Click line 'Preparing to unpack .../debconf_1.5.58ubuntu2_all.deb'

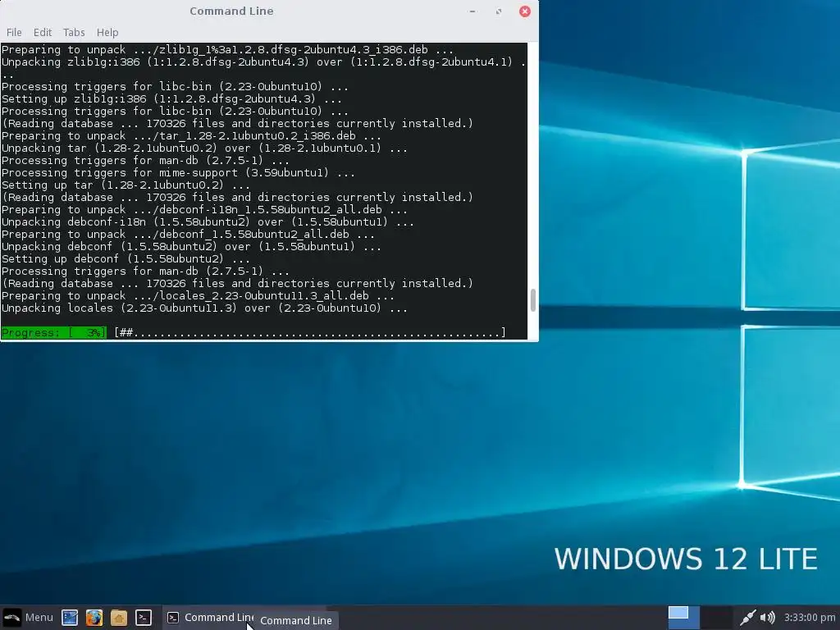[x=188, y=234]
